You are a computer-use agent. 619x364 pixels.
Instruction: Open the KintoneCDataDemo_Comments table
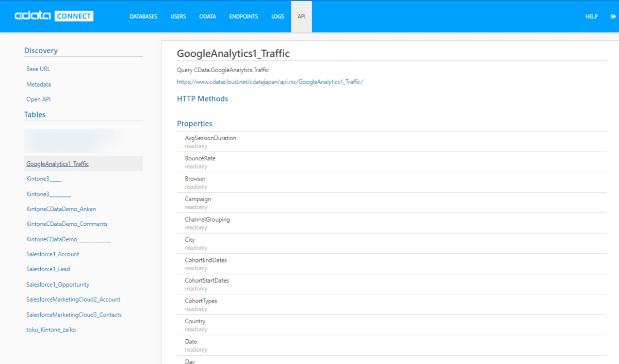coord(67,224)
